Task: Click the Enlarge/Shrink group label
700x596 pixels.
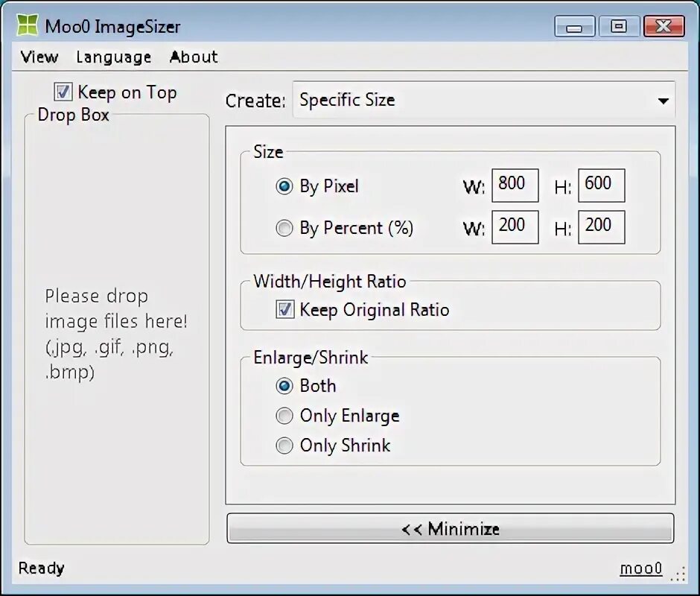Action: click(311, 358)
